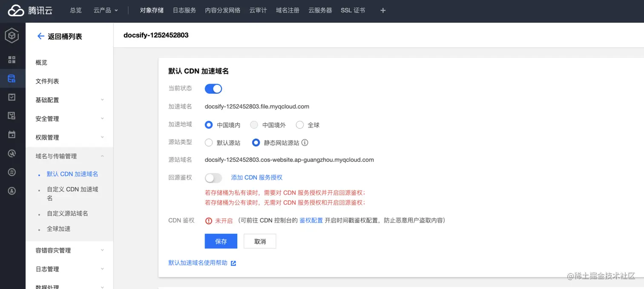This screenshot has height=289, width=644.
Task: Click the 取消 button
Action: pyautogui.click(x=260, y=241)
